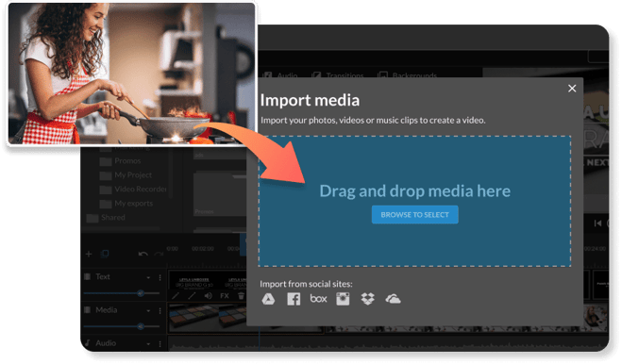Import media from Instagram icon

pos(343,299)
